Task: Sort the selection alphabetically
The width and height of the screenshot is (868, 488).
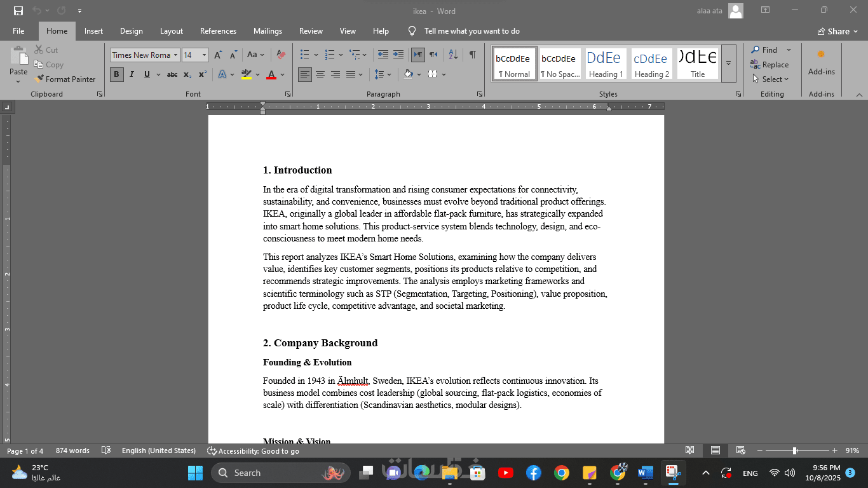Action: coord(453,55)
